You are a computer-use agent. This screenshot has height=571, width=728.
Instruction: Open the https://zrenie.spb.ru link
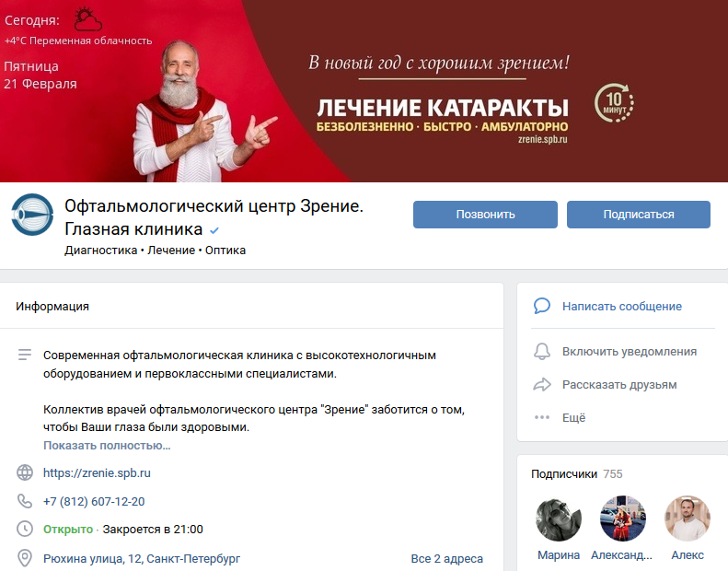coord(97,473)
